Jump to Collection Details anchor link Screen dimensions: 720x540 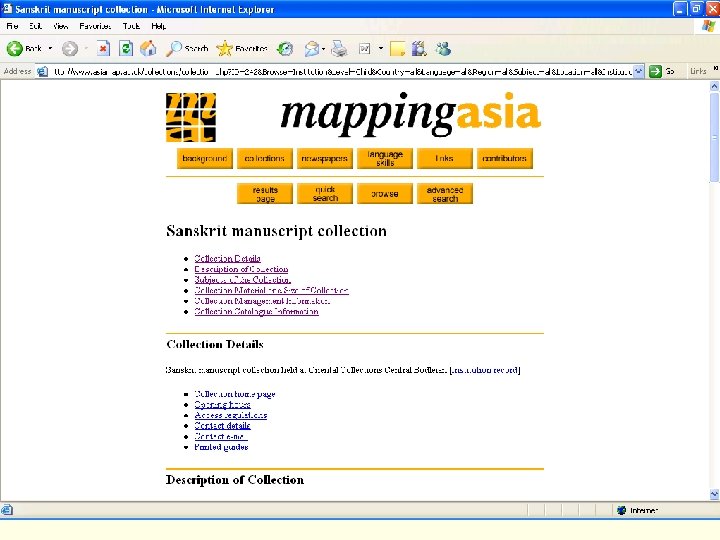(227, 259)
